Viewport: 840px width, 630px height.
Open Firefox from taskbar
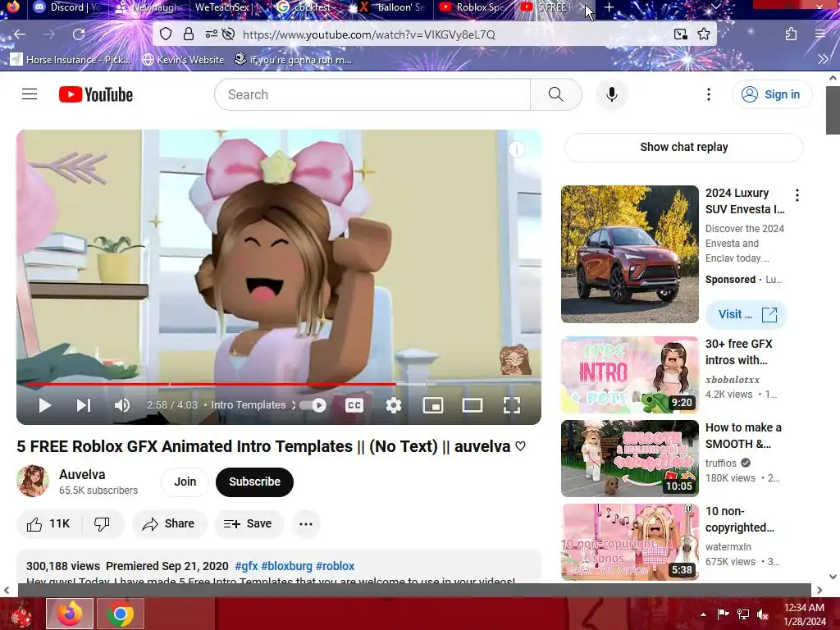[70, 614]
